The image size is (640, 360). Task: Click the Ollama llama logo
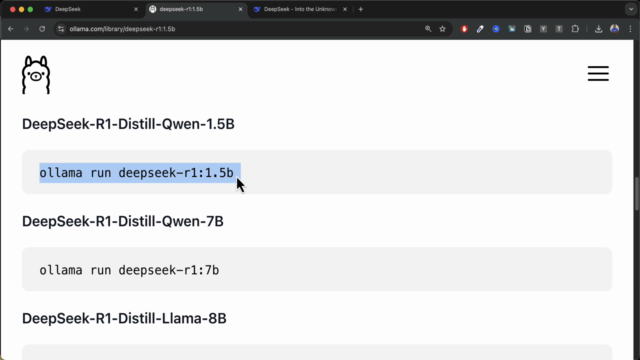[x=36, y=75]
